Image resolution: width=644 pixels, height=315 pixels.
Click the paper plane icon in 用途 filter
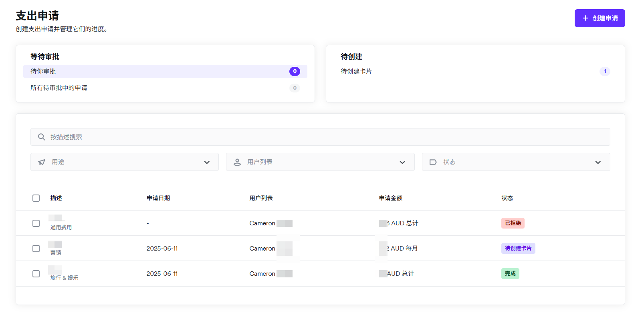pos(42,162)
